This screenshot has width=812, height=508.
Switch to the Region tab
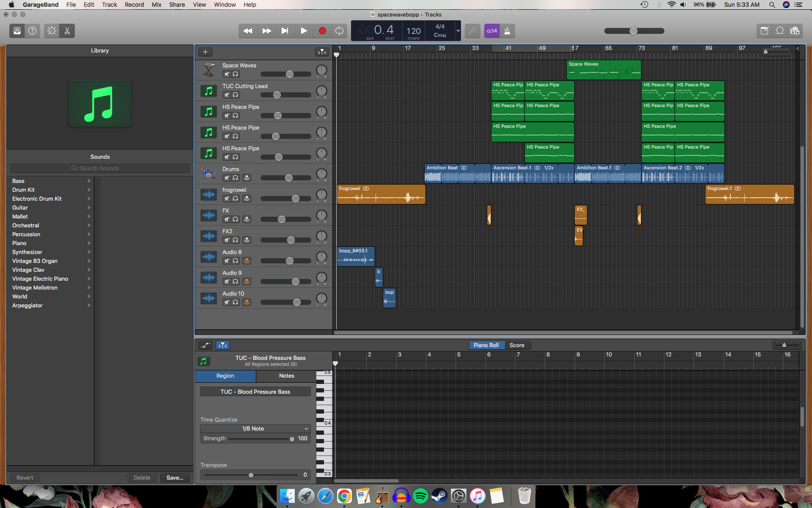pyautogui.click(x=225, y=376)
